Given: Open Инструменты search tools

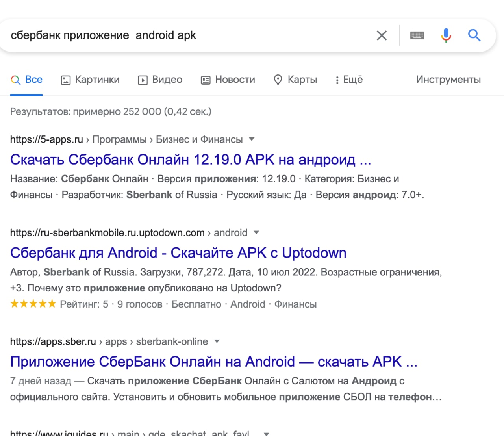Looking at the screenshot, I should 448,80.
